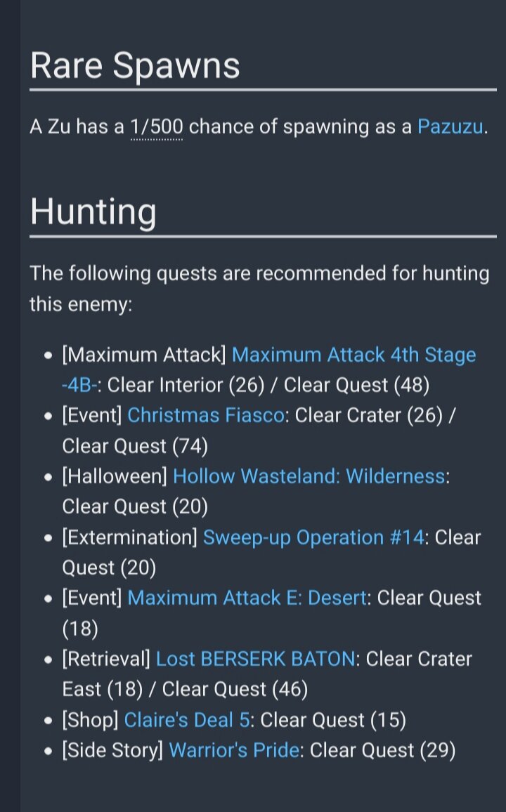Click the [Halloween] category label
Viewport: 506px width, 812px height.
pyautogui.click(x=115, y=476)
